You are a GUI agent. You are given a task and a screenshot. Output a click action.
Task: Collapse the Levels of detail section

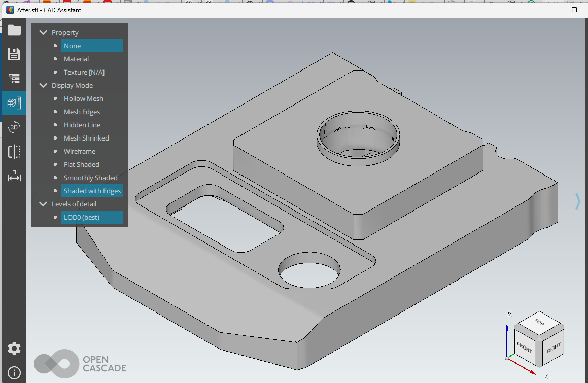coord(43,204)
